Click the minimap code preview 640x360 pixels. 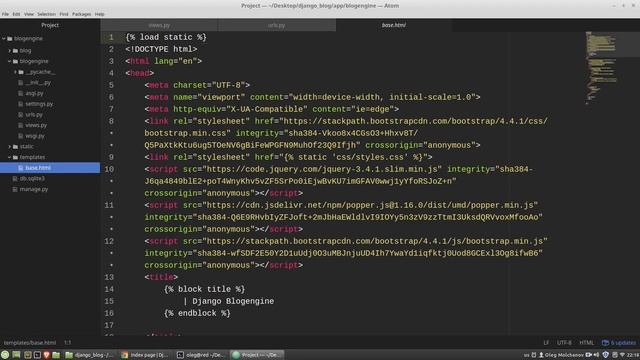pyautogui.click(x=601, y=67)
